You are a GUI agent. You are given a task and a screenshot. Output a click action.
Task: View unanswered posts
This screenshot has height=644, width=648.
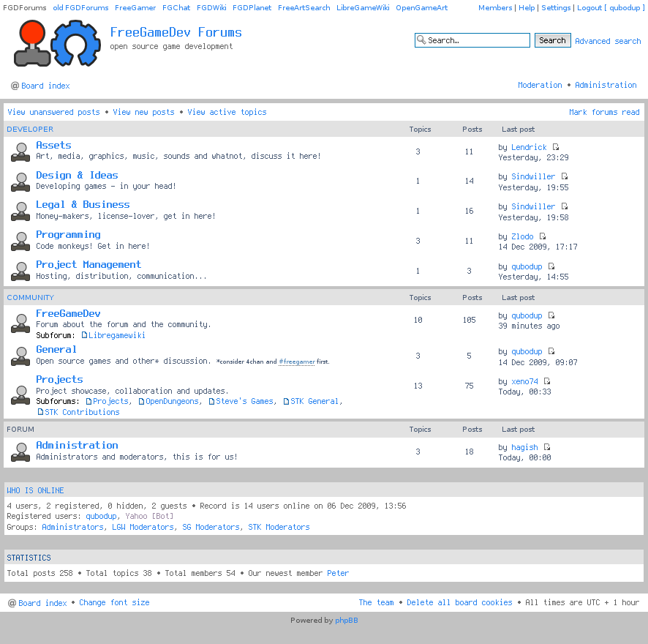53,113
